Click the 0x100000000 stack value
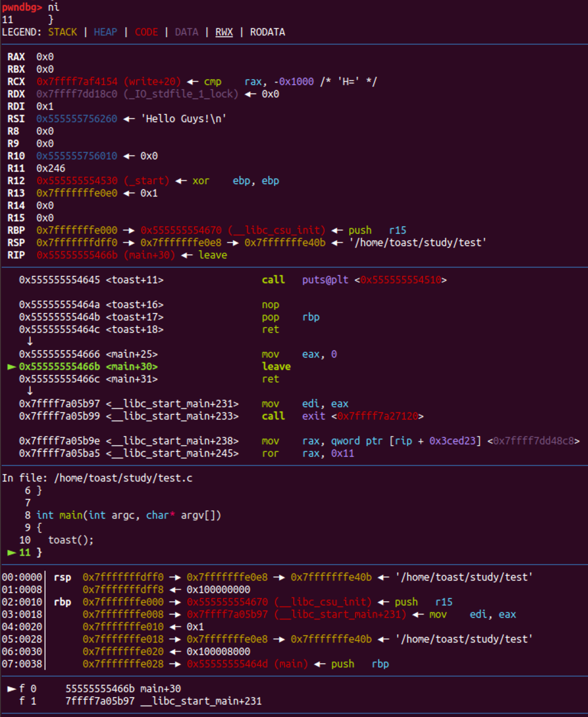The width and height of the screenshot is (588, 717). coord(218,589)
